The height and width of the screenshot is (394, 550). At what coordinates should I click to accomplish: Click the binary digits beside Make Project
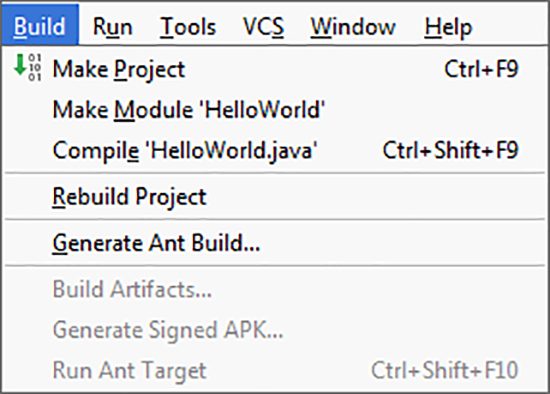click(35, 67)
